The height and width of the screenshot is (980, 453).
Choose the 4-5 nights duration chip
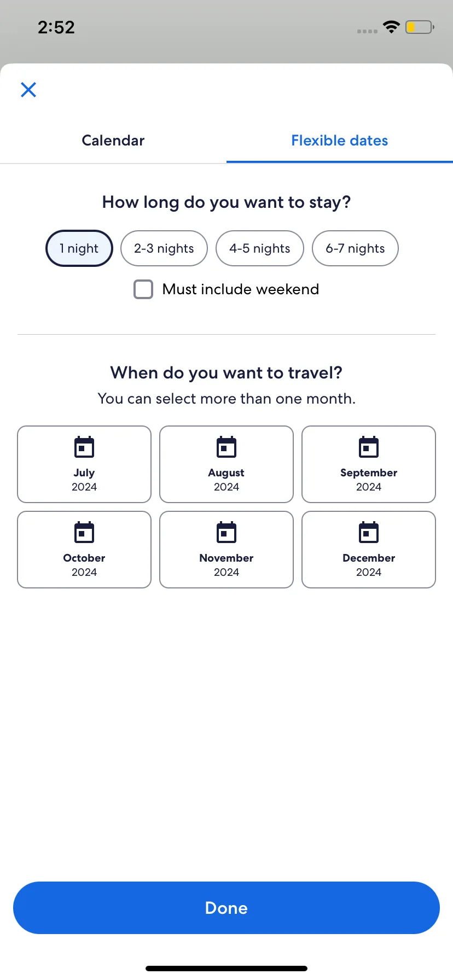[x=260, y=248]
